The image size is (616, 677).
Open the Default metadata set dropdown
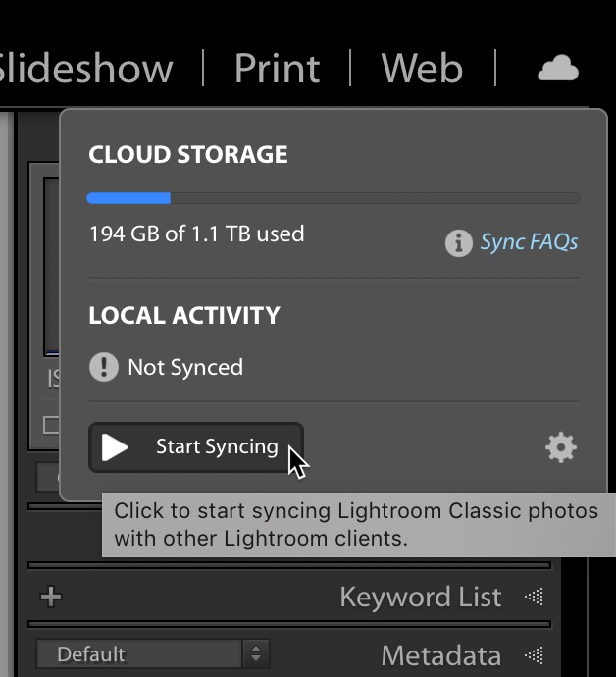(153, 654)
